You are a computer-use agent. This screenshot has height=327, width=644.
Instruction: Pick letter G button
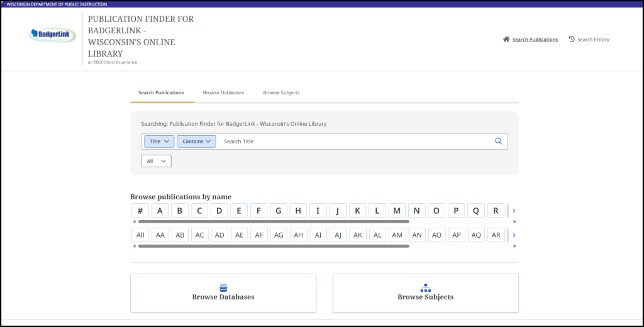click(x=279, y=211)
